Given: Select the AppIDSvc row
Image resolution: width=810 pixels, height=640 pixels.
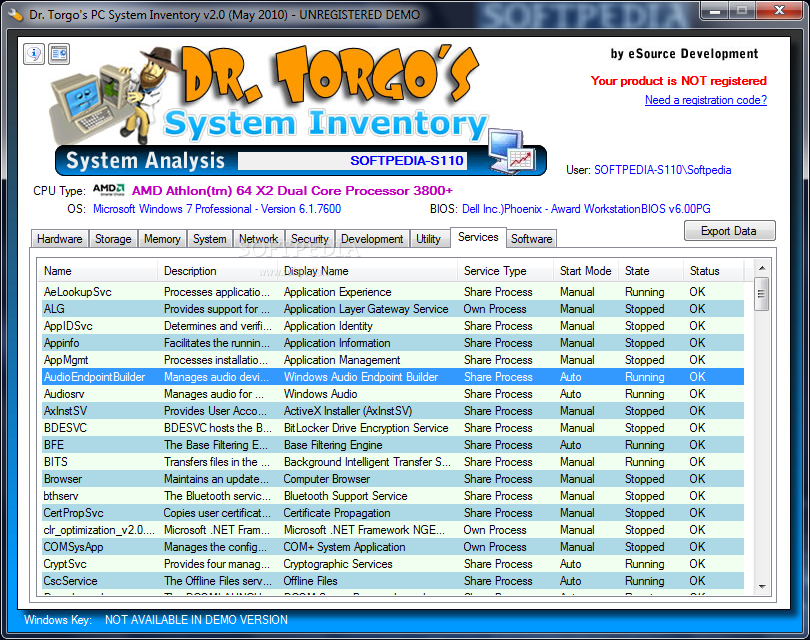Looking at the screenshot, I should [393, 326].
